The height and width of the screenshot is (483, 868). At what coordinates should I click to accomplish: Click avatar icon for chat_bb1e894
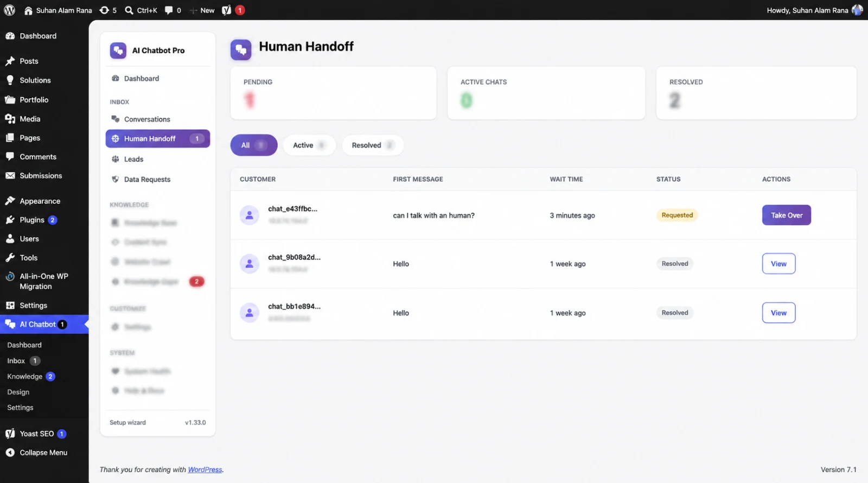click(250, 313)
